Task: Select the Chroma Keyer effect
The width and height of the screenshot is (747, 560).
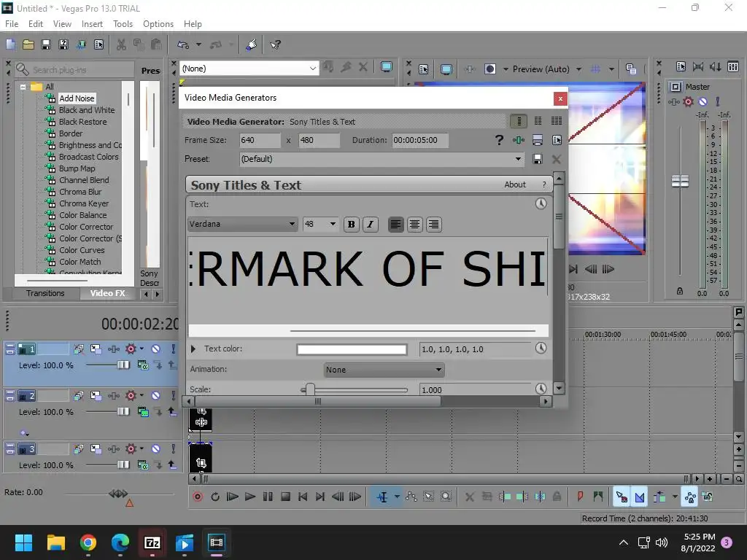Action: point(84,203)
